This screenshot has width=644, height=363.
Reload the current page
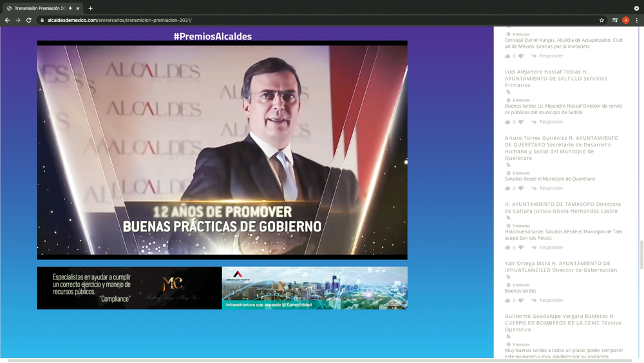(x=29, y=20)
